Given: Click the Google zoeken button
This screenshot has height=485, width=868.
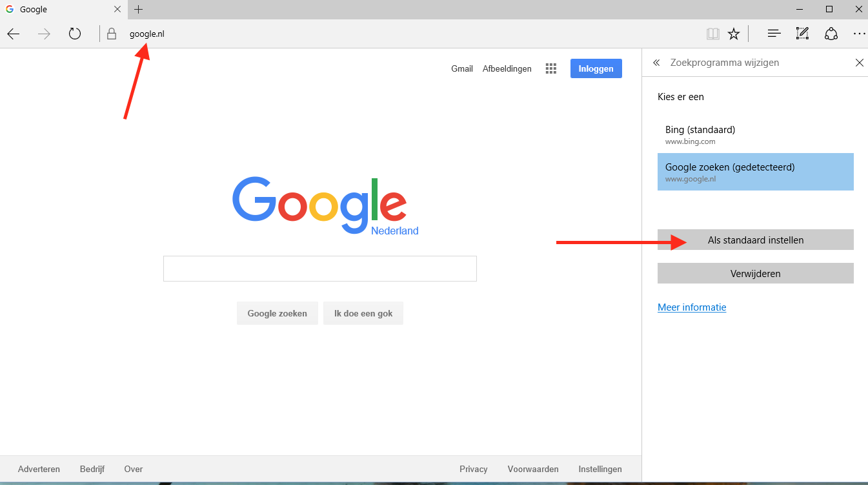Looking at the screenshot, I should coord(277,313).
